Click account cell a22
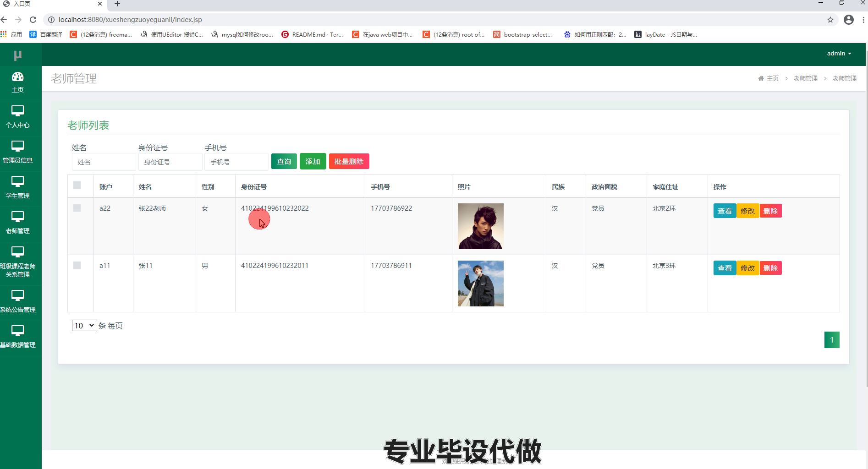Viewport: 868px width, 469px height. pos(105,208)
